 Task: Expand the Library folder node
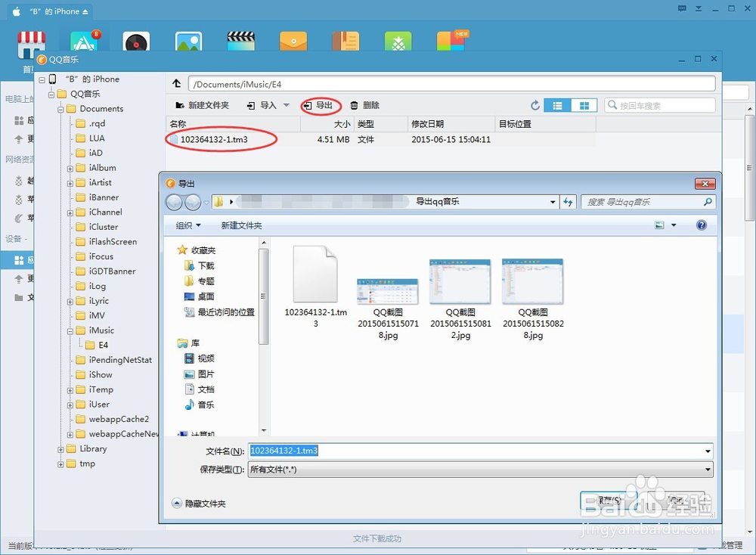60,449
